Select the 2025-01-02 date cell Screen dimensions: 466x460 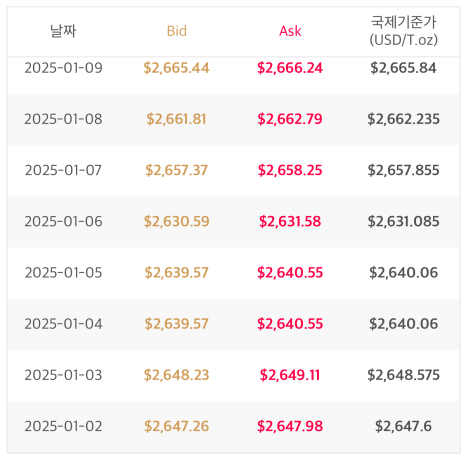tap(63, 426)
